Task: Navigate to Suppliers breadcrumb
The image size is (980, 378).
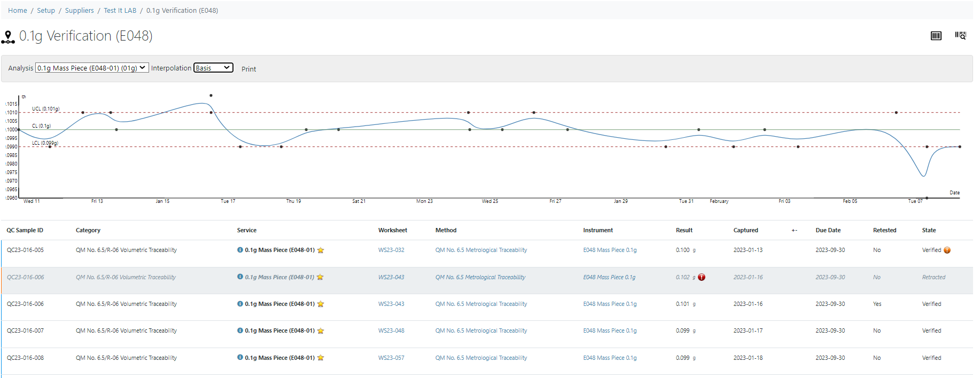Action: point(79,10)
